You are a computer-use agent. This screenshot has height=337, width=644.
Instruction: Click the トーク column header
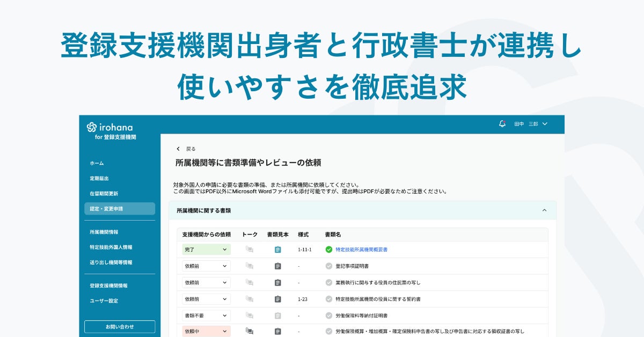coord(250,235)
